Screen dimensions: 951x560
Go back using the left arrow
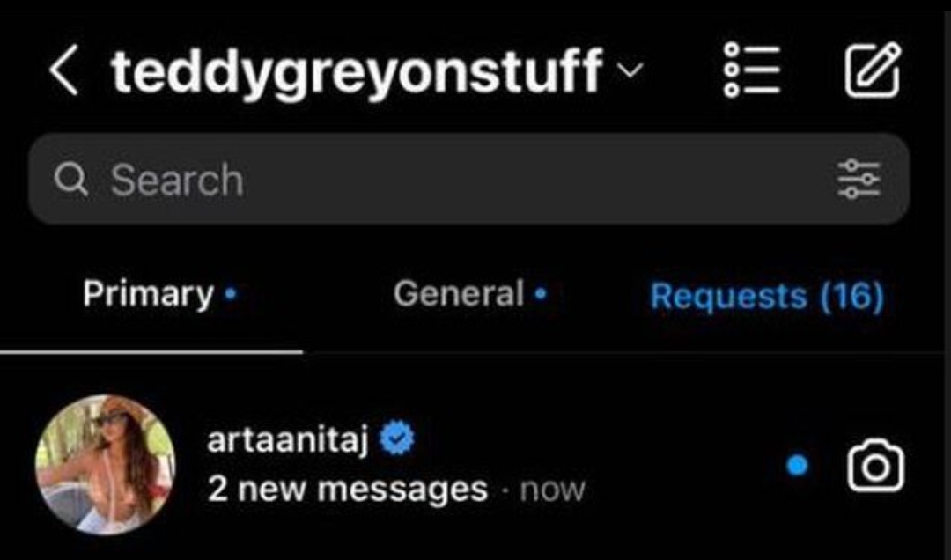pyautogui.click(x=64, y=70)
